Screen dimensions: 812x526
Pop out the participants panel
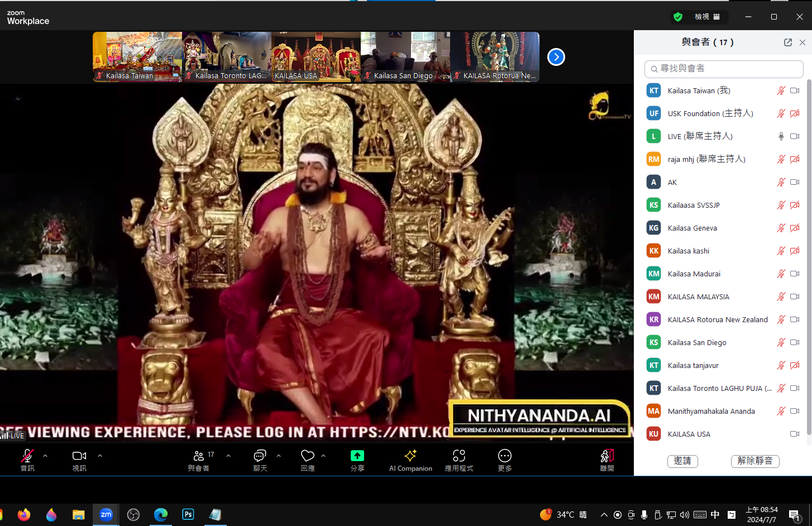click(x=787, y=42)
